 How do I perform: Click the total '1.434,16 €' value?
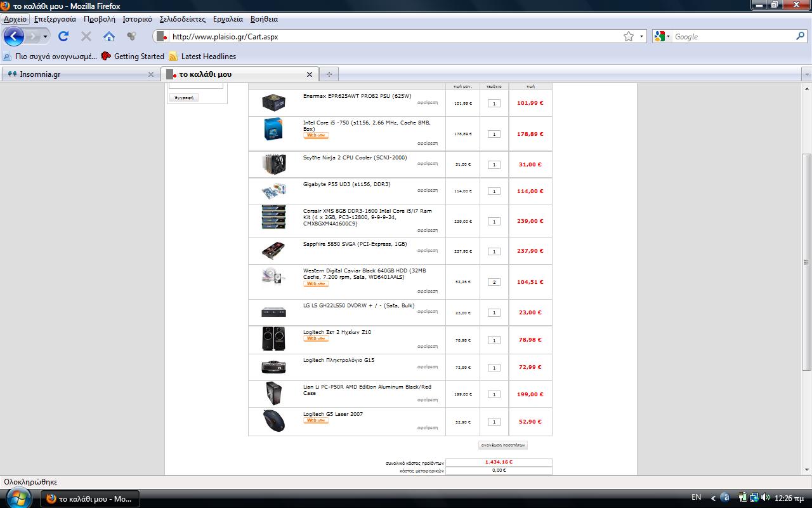[x=499, y=462]
